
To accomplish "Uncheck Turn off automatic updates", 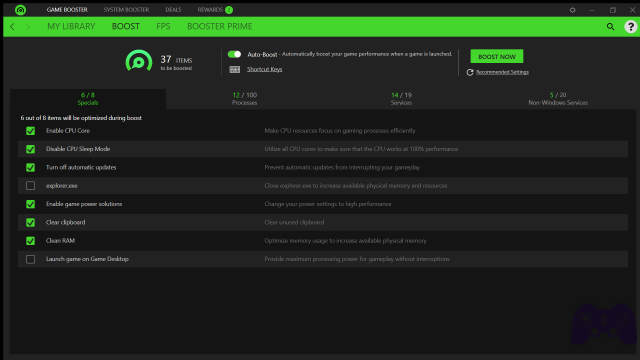I will (31, 167).
